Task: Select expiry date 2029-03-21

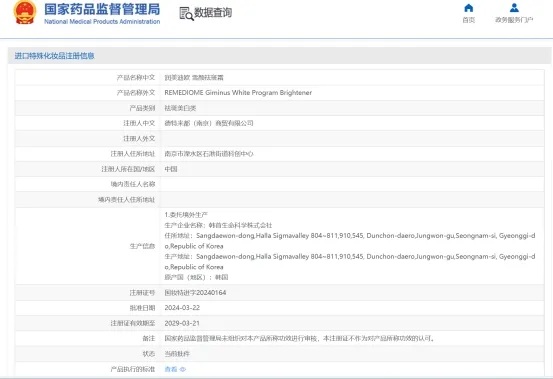Action: coord(182,323)
